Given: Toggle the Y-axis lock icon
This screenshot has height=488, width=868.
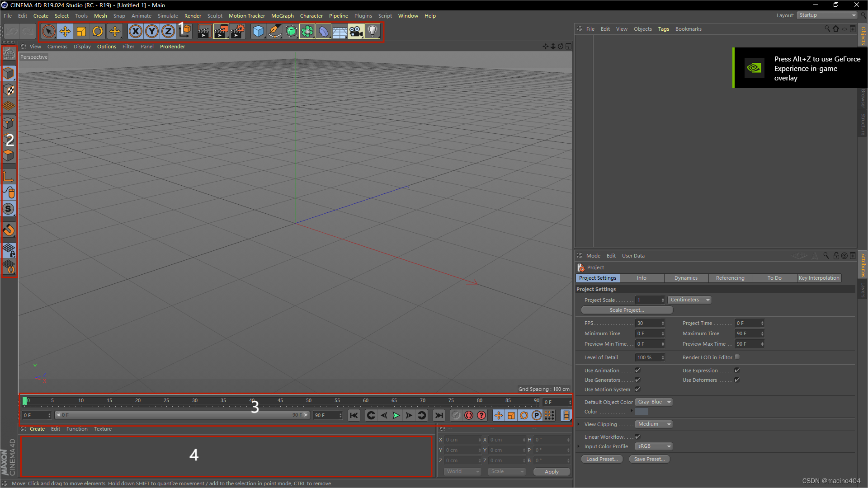Looking at the screenshot, I should point(151,31).
